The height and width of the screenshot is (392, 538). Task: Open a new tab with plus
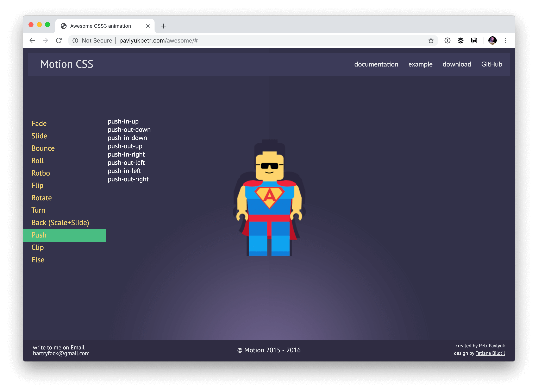pyautogui.click(x=163, y=26)
